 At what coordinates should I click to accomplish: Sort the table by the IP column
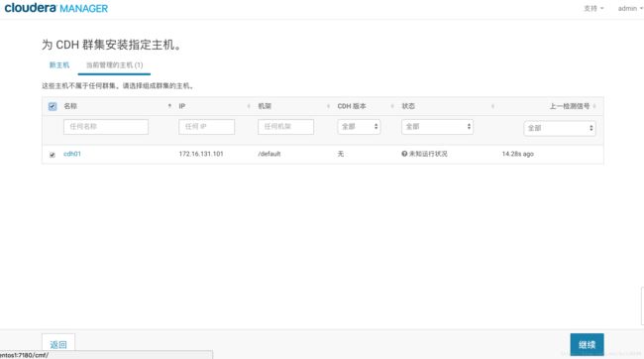click(x=182, y=106)
